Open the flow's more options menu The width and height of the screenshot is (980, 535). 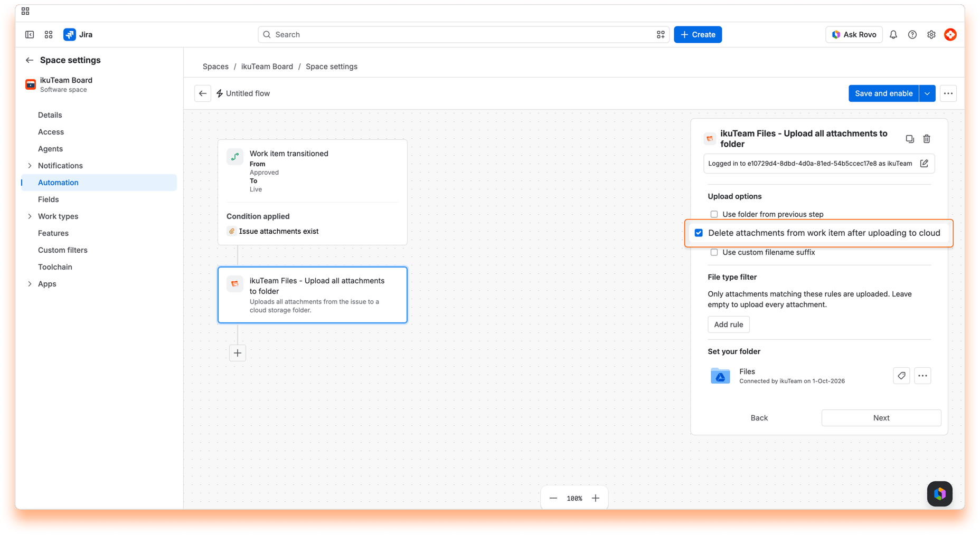click(x=948, y=93)
